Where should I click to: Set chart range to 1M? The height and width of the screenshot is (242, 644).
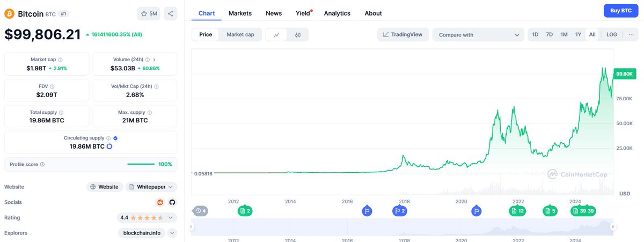564,34
